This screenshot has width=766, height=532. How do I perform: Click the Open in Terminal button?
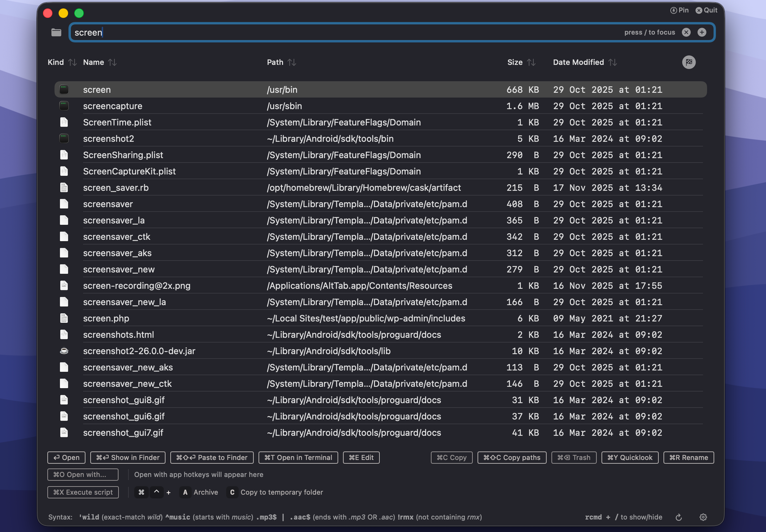coord(298,457)
